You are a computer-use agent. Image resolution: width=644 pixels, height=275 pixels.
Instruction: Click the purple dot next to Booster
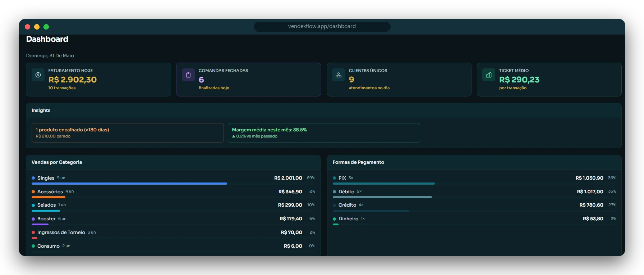[x=33, y=219]
